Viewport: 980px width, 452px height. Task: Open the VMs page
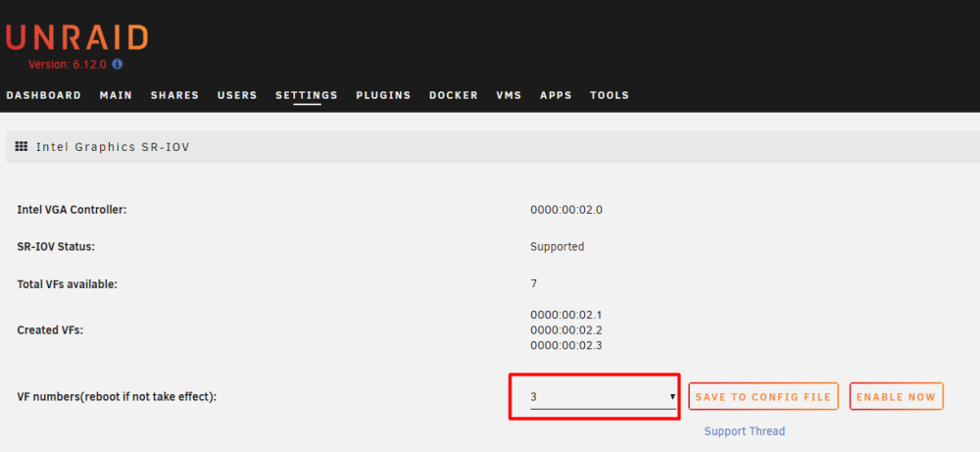pyautogui.click(x=509, y=96)
